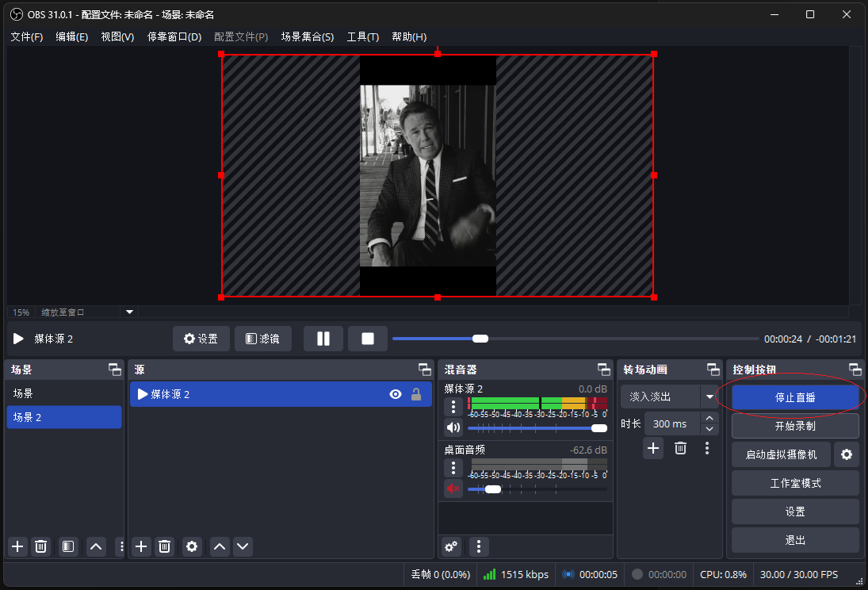Add a new source with the plus icon
868x590 pixels.
141,546
